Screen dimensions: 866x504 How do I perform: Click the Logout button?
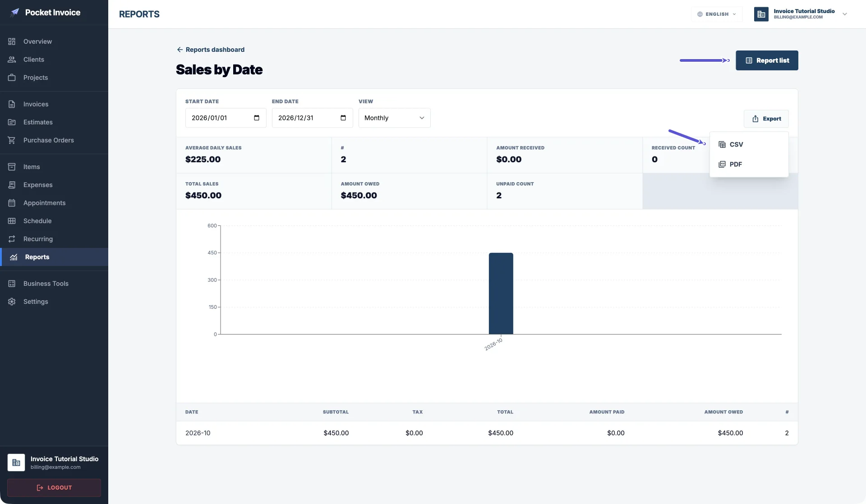point(54,488)
